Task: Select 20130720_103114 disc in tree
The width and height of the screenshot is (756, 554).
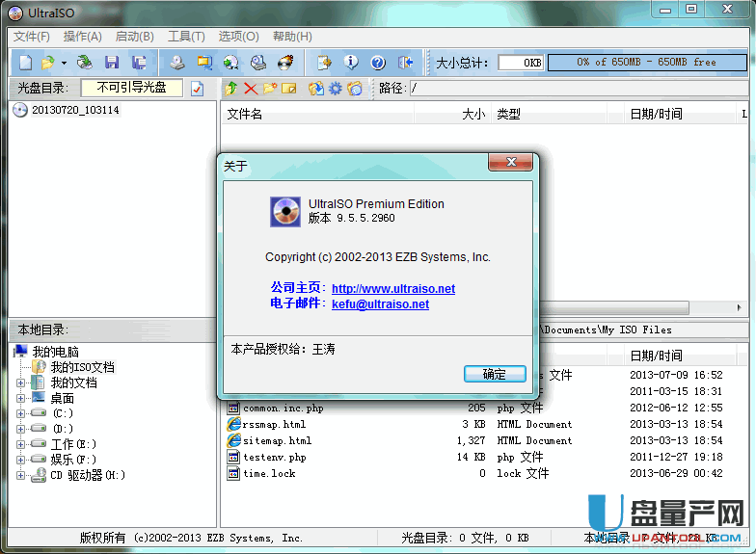Action: (x=74, y=110)
